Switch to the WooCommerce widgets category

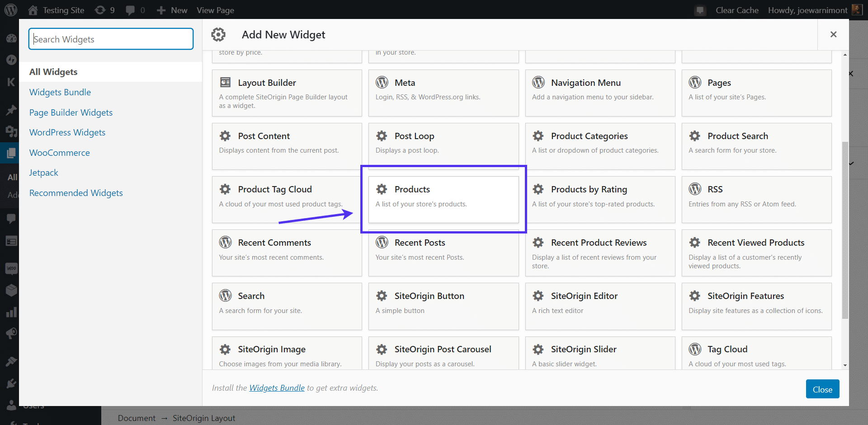pyautogui.click(x=59, y=152)
